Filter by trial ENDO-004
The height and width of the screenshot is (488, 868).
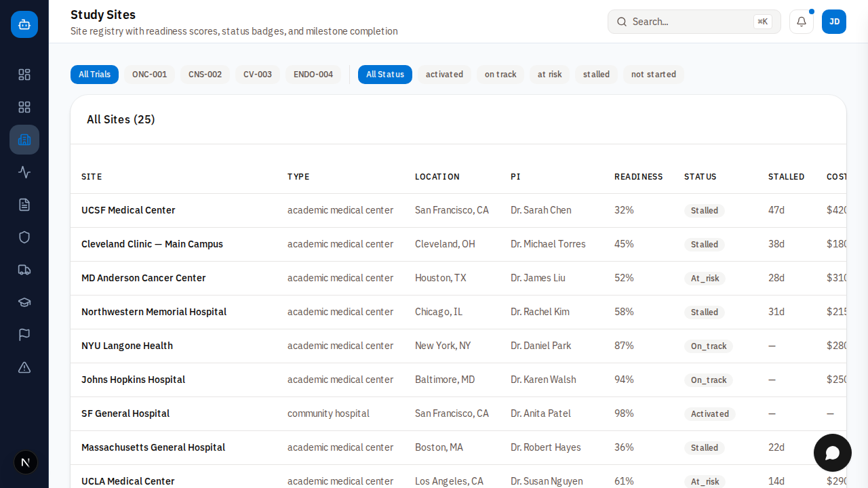click(x=313, y=75)
